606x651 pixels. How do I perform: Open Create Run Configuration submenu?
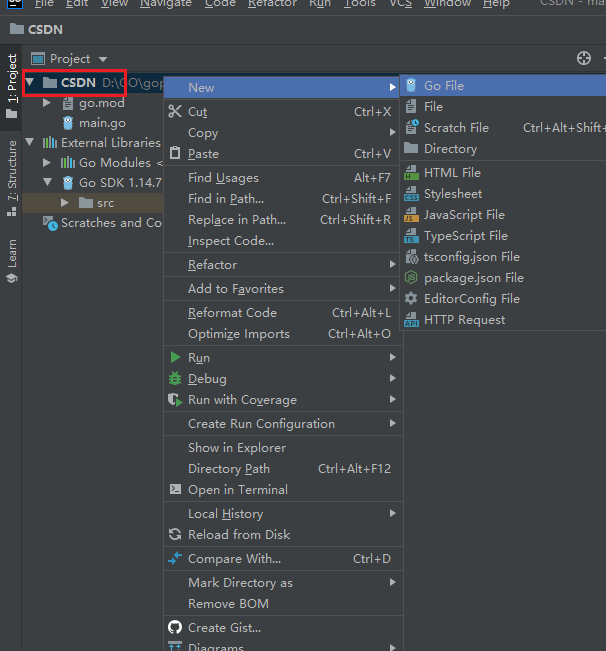283,423
